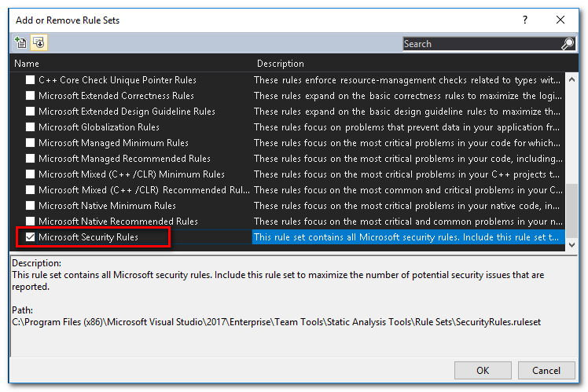Click the search magnifier icon
Image resolution: width=588 pixels, height=392 pixels.
coord(568,44)
